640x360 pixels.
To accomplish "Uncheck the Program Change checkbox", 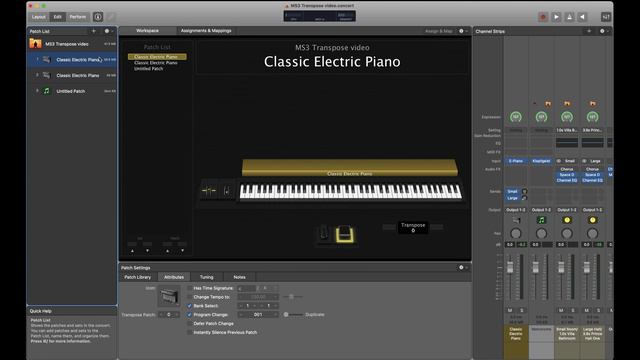I will [189, 315].
